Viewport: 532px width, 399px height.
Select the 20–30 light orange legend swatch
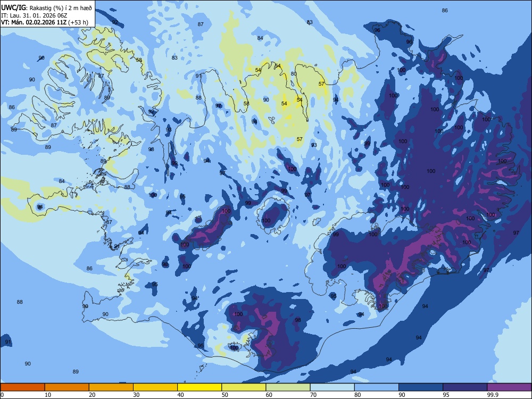[111, 387]
